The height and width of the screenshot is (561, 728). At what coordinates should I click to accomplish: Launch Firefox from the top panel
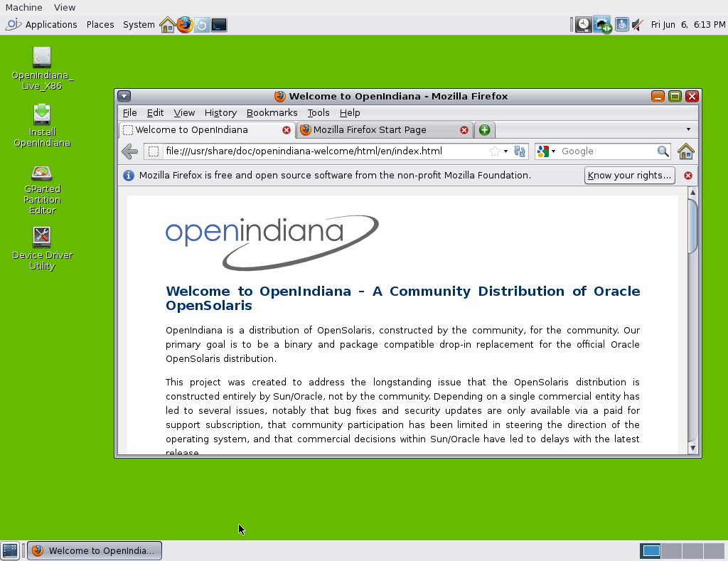pos(184,25)
